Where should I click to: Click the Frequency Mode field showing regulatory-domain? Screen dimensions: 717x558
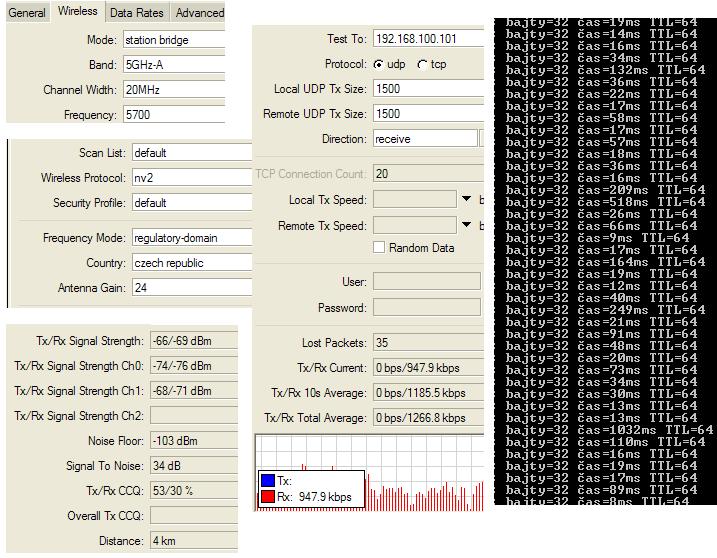click(x=192, y=238)
